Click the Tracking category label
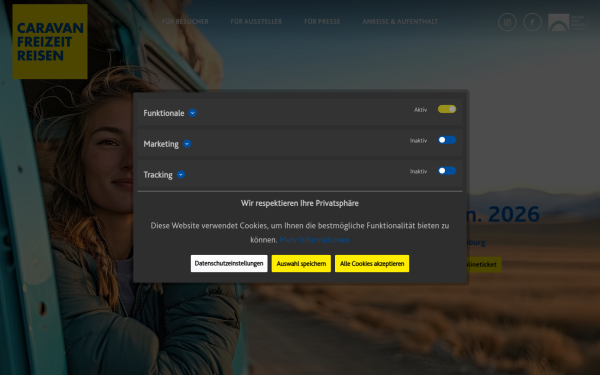This screenshot has height=375, width=600. click(158, 175)
